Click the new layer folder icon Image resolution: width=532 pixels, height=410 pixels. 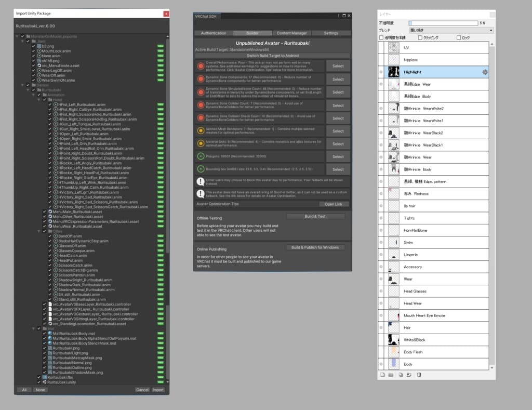pos(391,375)
